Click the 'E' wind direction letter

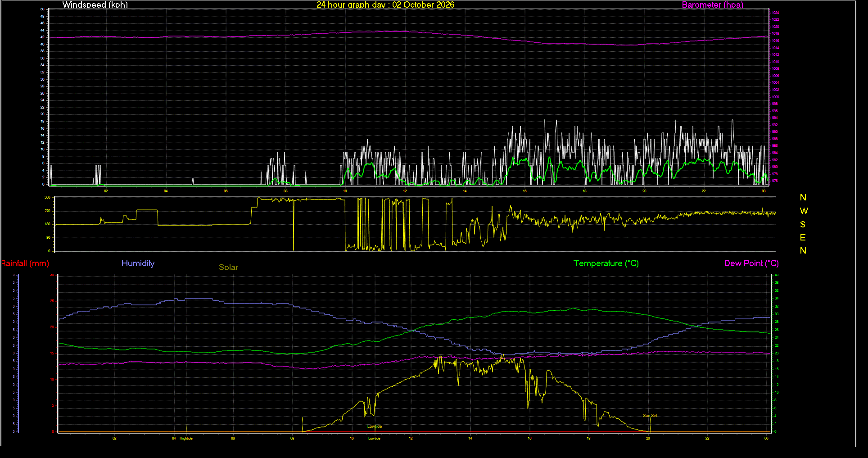click(803, 237)
